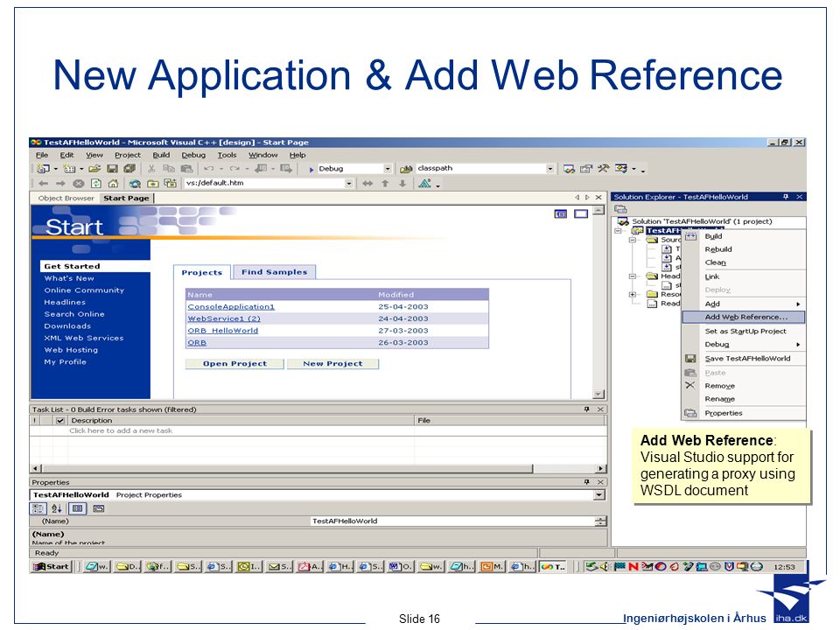Collapse the Header Files folder node
This screenshot has height=630, width=840.
(x=633, y=276)
